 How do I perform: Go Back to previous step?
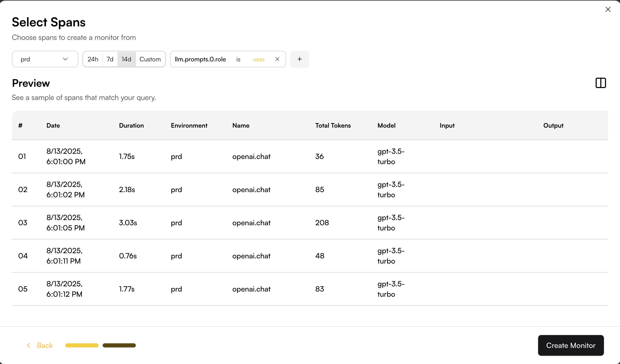pos(45,345)
